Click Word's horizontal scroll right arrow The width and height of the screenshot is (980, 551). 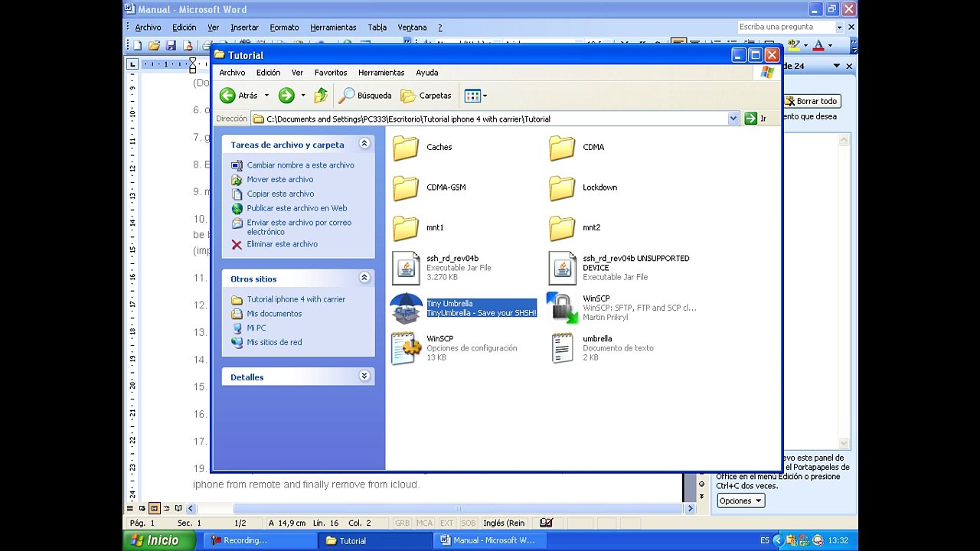click(690, 508)
